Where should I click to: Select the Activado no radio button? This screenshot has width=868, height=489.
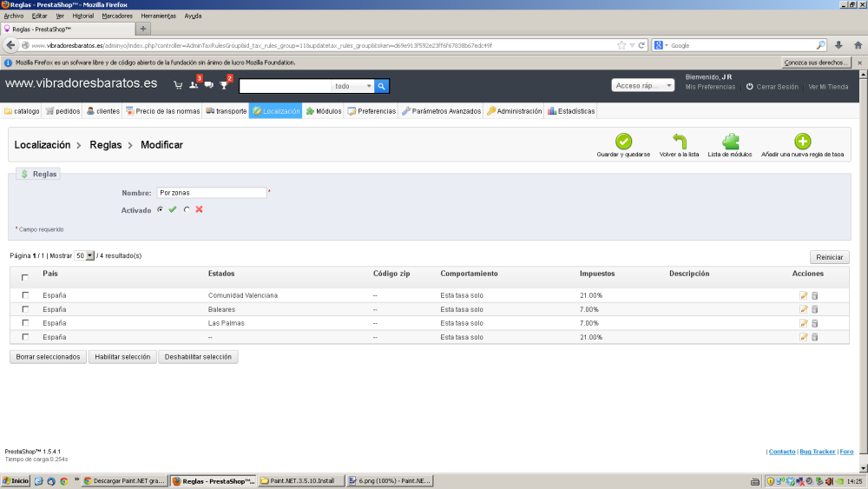[x=187, y=209]
